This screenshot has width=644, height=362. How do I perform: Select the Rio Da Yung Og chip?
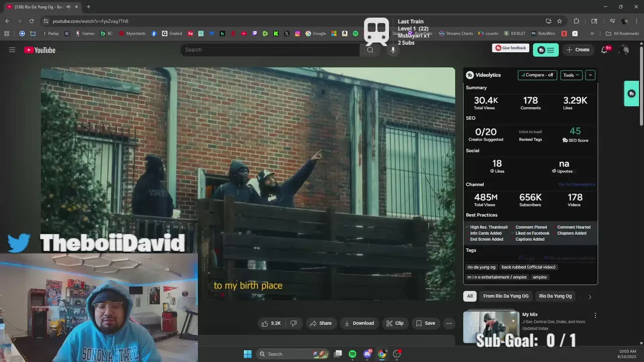[555, 296]
